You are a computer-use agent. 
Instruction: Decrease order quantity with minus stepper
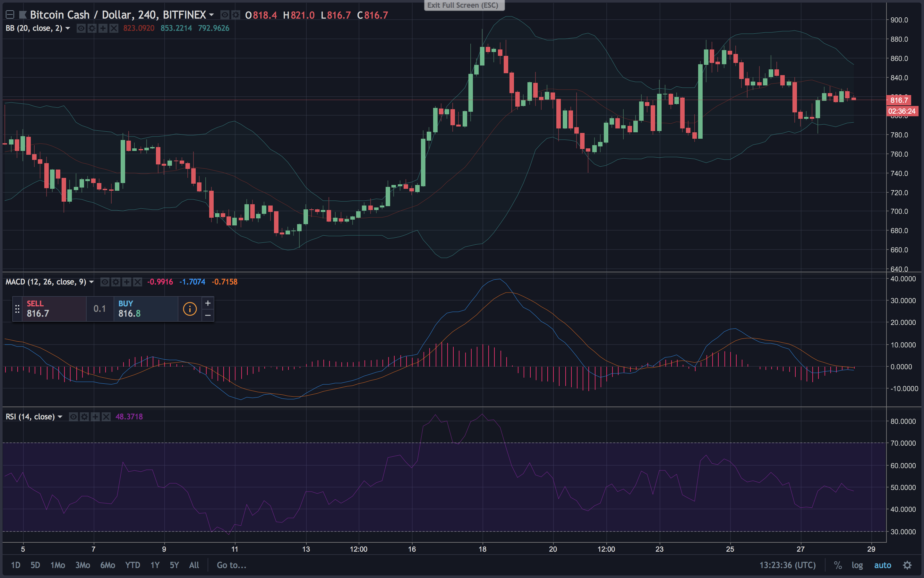coord(208,315)
